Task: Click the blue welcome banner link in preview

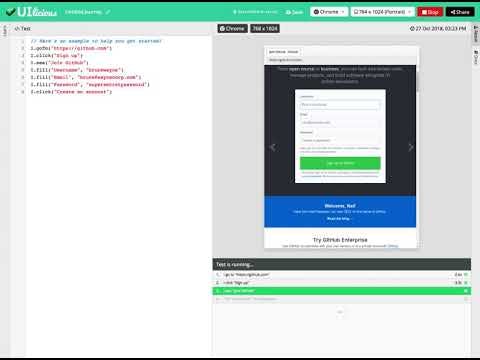Action: 338,219
